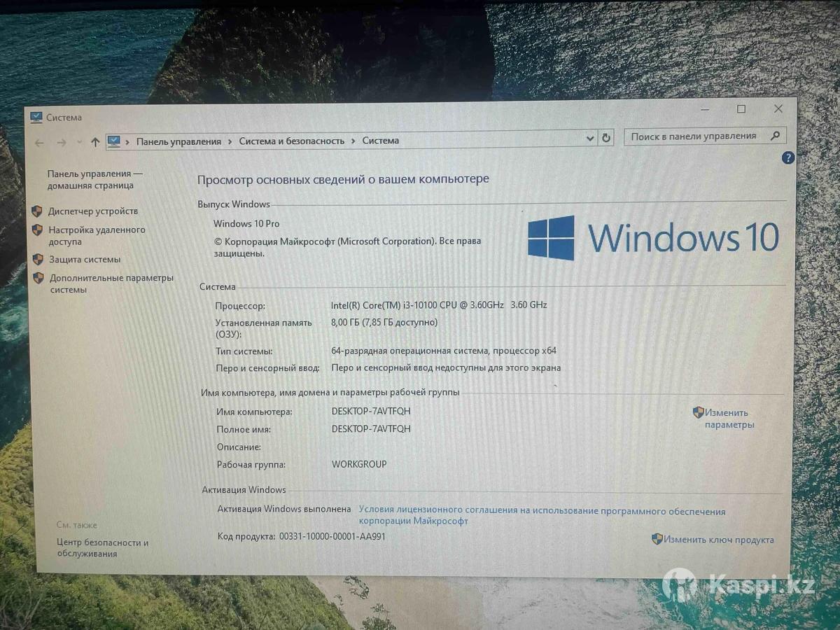
Task: Click the forward navigation arrow
Action: 62,142
